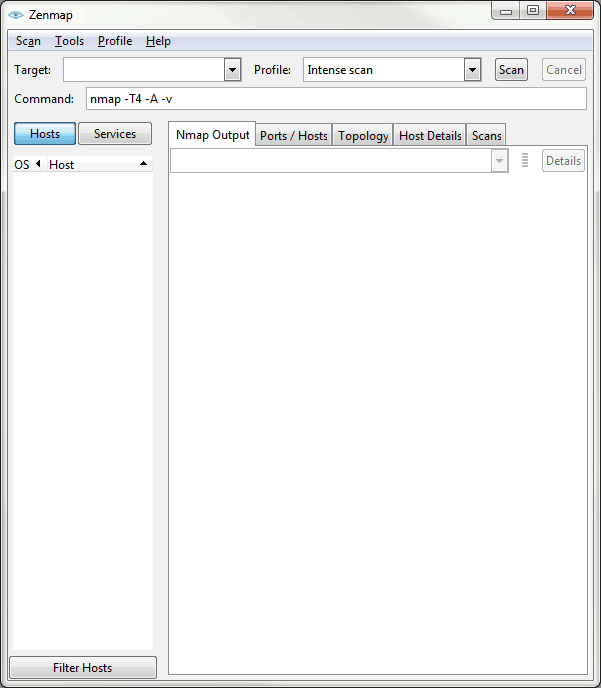Screen dimensions: 601x688
Task: Switch to the Scans tab
Action: (486, 136)
